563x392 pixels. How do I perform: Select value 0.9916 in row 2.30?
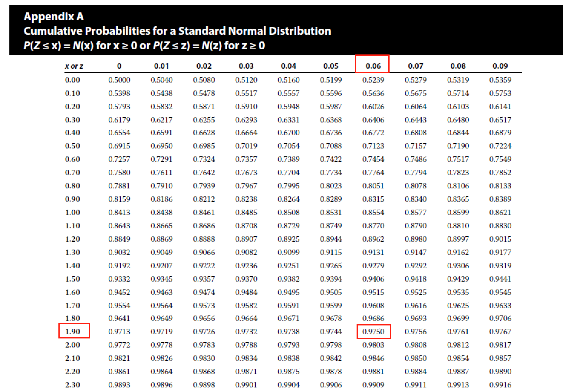click(500, 385)
